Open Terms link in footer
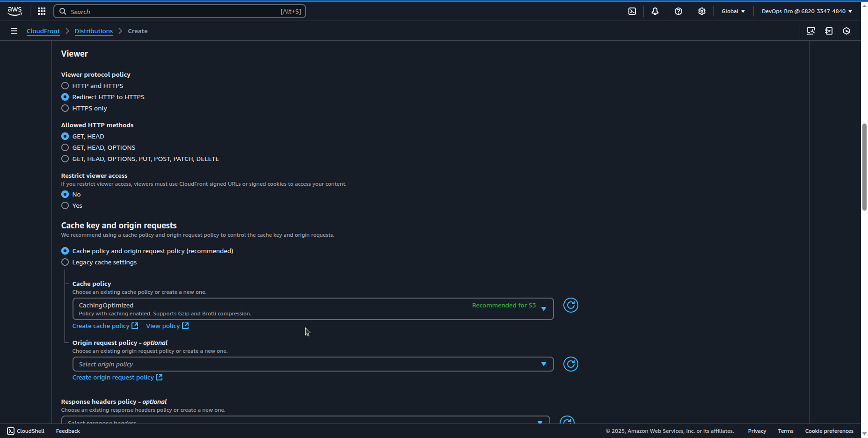868x438 pixels. [786, 431]
